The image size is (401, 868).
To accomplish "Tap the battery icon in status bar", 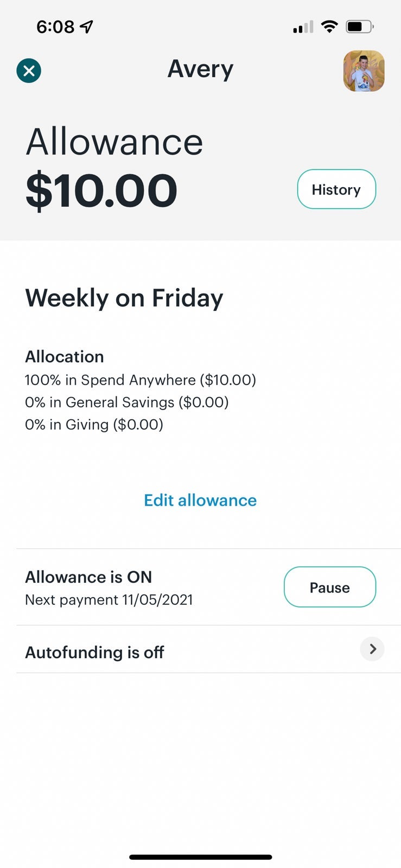I will (x=360, y=27).
